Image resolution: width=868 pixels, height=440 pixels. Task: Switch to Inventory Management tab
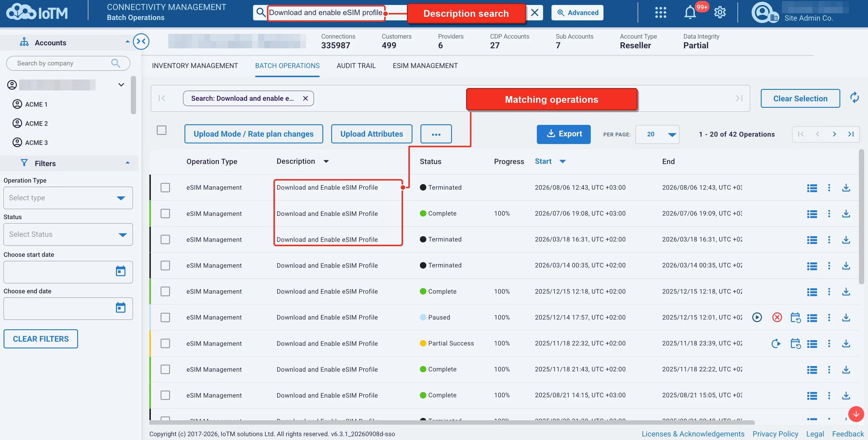point(195,66)
